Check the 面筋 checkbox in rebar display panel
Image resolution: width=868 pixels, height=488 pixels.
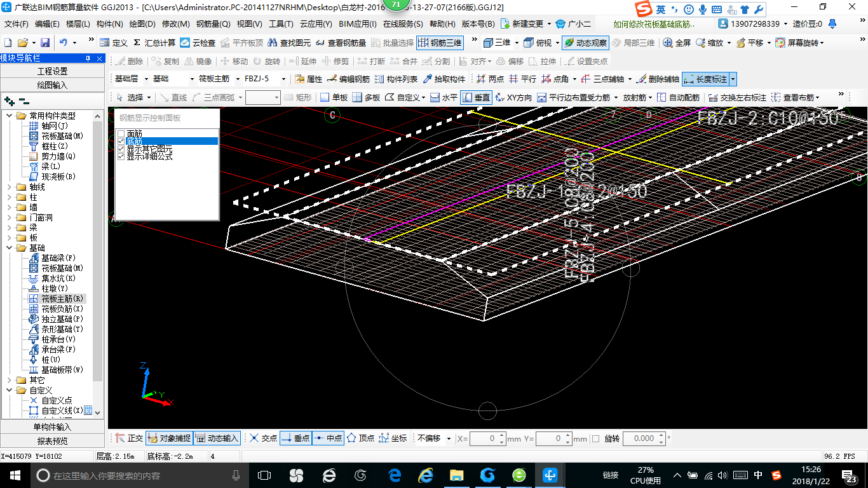click(121, 133)
